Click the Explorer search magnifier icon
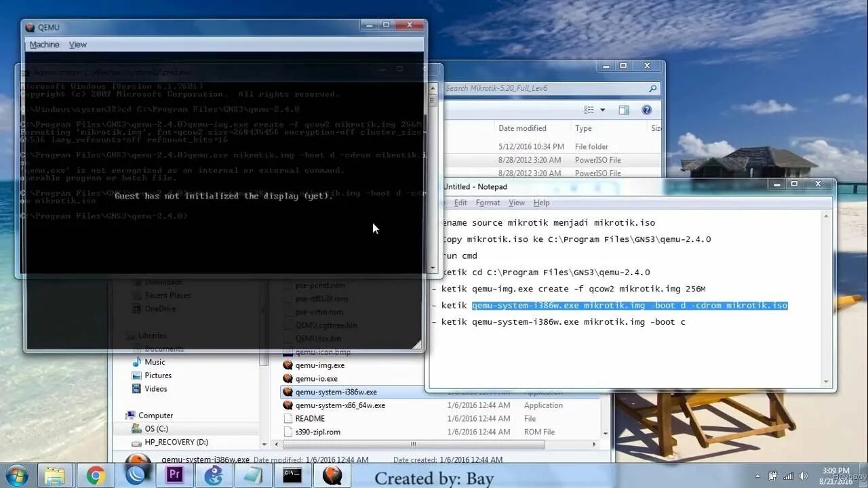868x488 pixels. pos(652,88)
